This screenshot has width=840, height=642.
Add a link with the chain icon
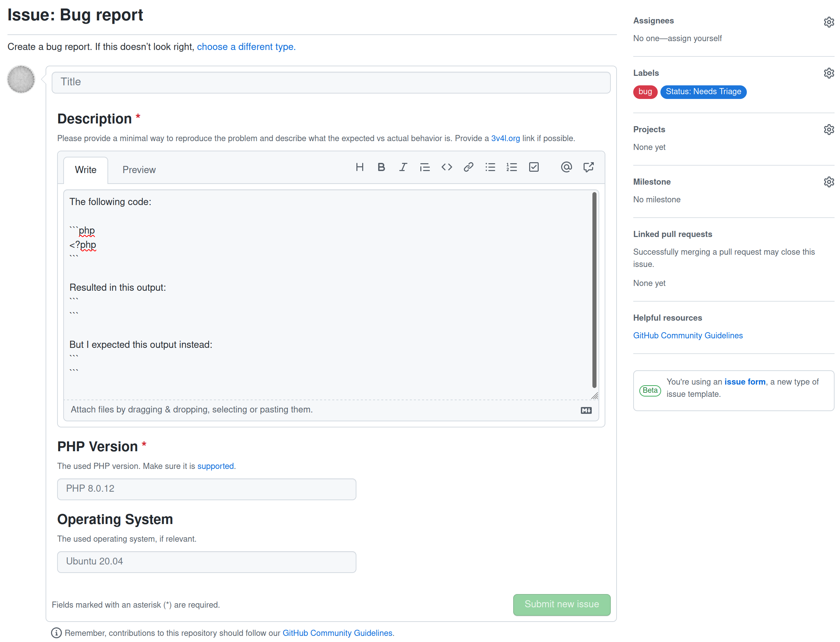pyautogui.click(x=468, y=167)
